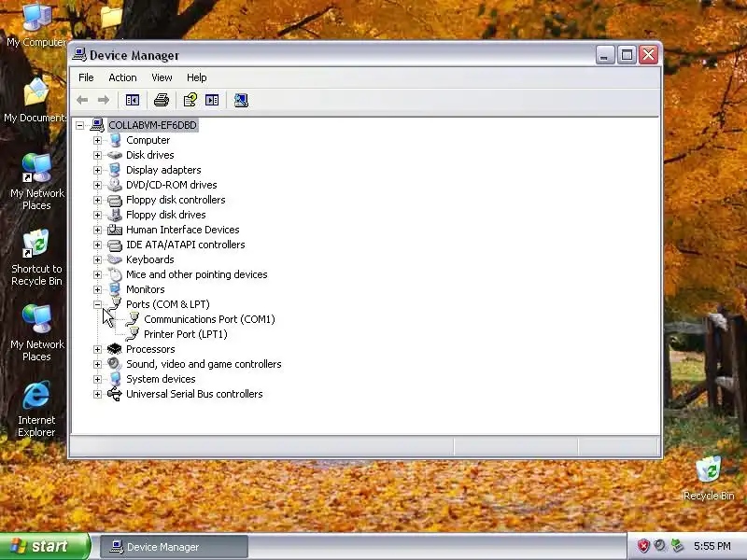Click the Forward arrow toolbar icon
The height and width of the screenshot is (560, 747).
click(x=104, y=100)
